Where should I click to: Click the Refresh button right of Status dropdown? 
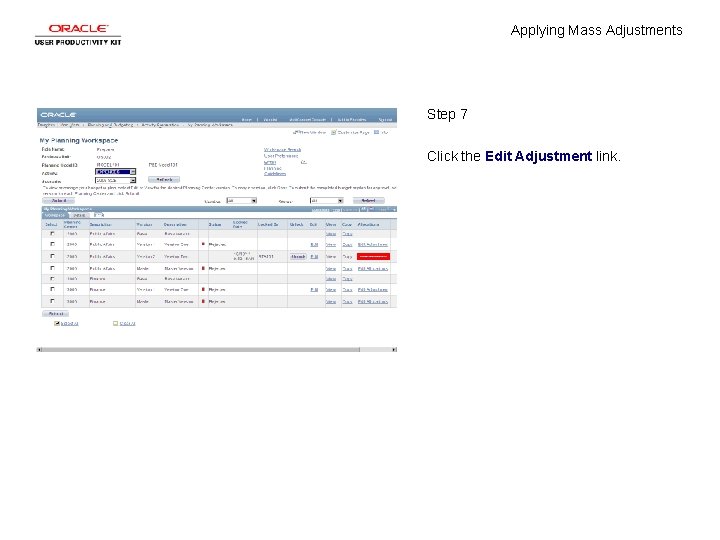pos(369,201)
